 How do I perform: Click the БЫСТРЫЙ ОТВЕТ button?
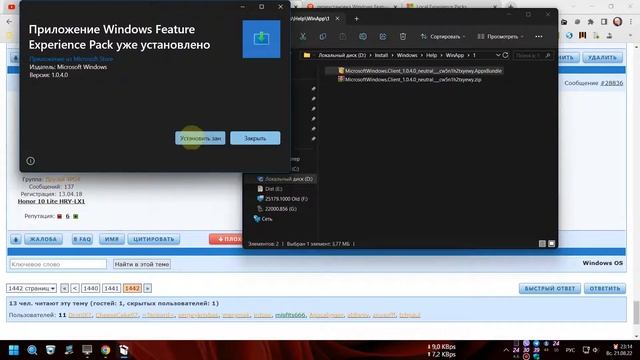pos(549,289)
